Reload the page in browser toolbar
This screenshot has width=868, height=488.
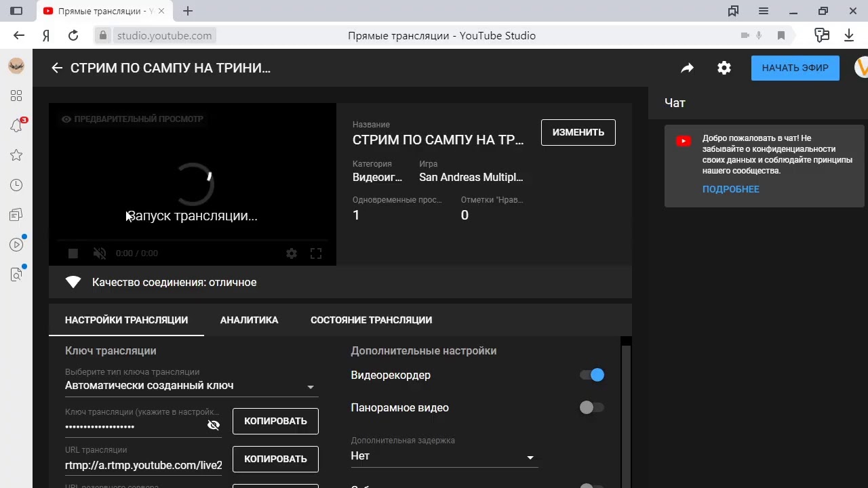click(73, 35)
